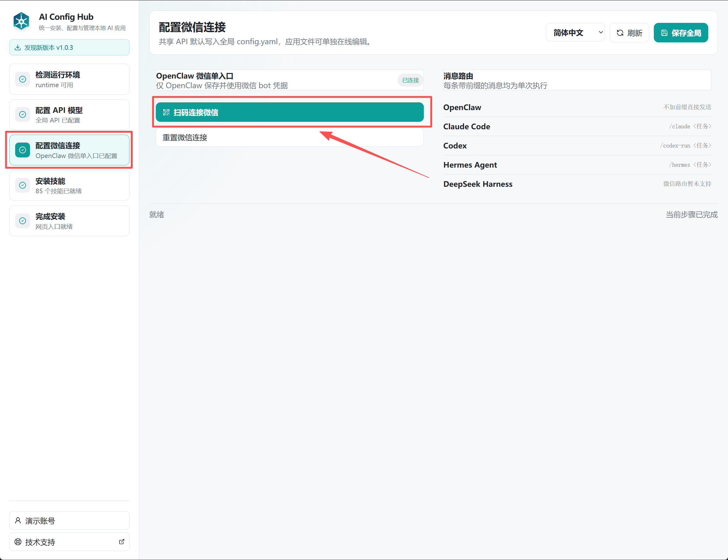Screen dimensions: 728x560
Task: Click the 发现新版本 v1.0.3 banner
Action: coord(69,47)
